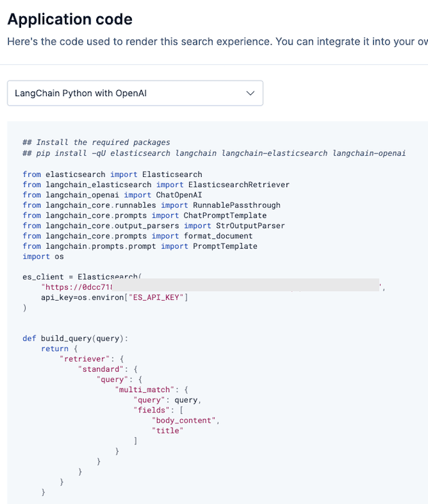Image resolution: width=428 pixels, height=504 pixels.
Task: Click the ElasticsearchRetriever import line
Action: point(156,184)
